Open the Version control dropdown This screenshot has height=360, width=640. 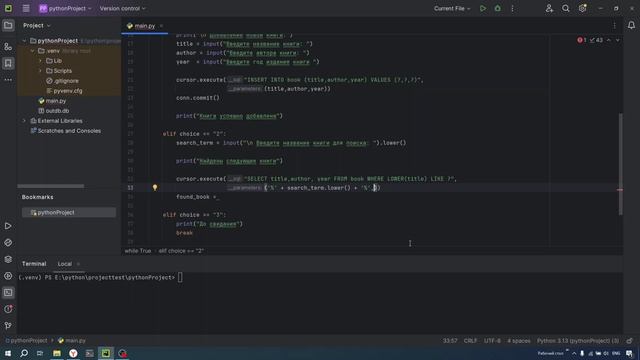[x=122, y=8]
